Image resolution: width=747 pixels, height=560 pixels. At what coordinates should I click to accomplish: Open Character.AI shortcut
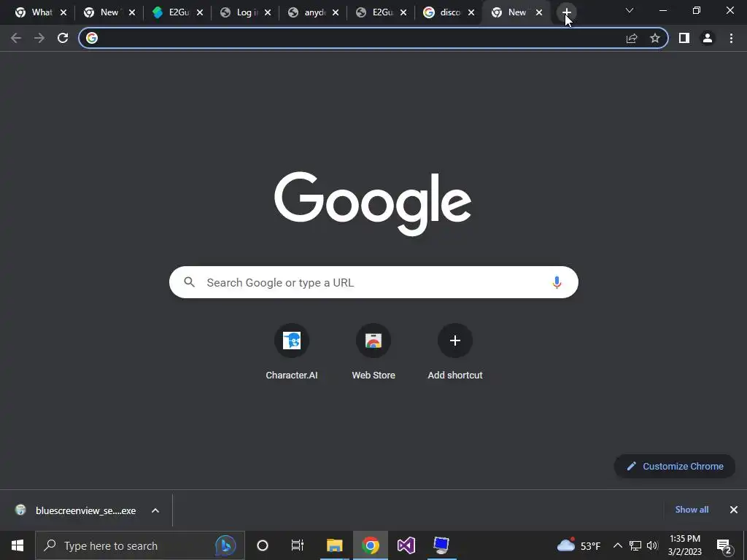tap(292, 351)
